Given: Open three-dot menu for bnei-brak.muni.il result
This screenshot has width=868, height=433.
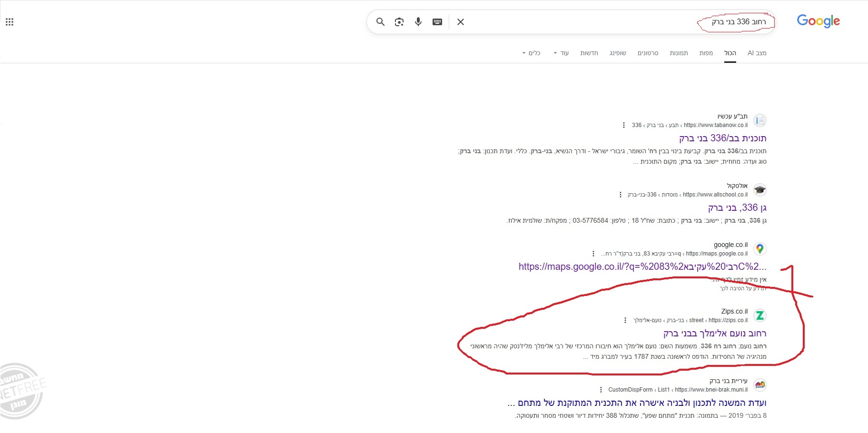Looking at the screenshot, I should point(601,390).
